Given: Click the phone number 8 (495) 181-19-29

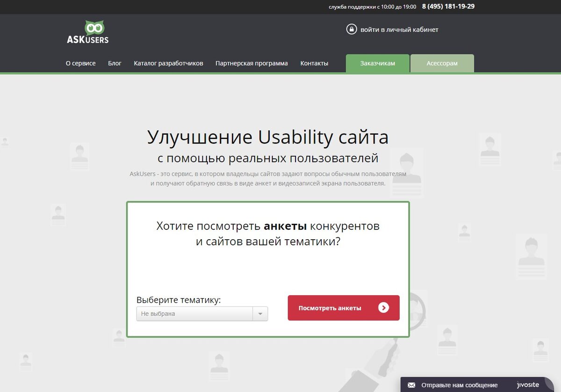Looking at the screenshot, I should click(x=447, y=7).
